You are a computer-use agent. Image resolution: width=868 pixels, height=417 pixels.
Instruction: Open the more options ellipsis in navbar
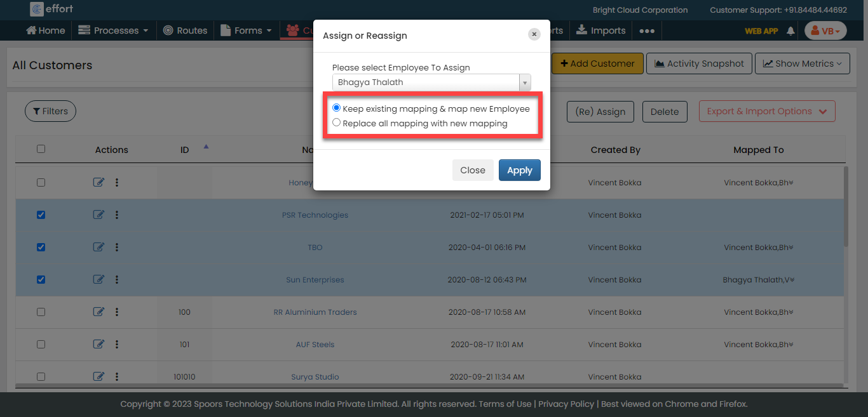647,30
